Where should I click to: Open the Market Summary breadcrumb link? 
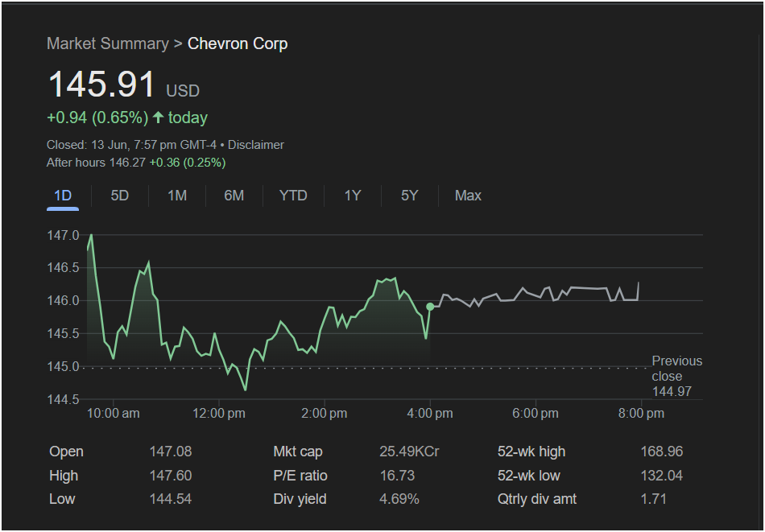[108, 43]
